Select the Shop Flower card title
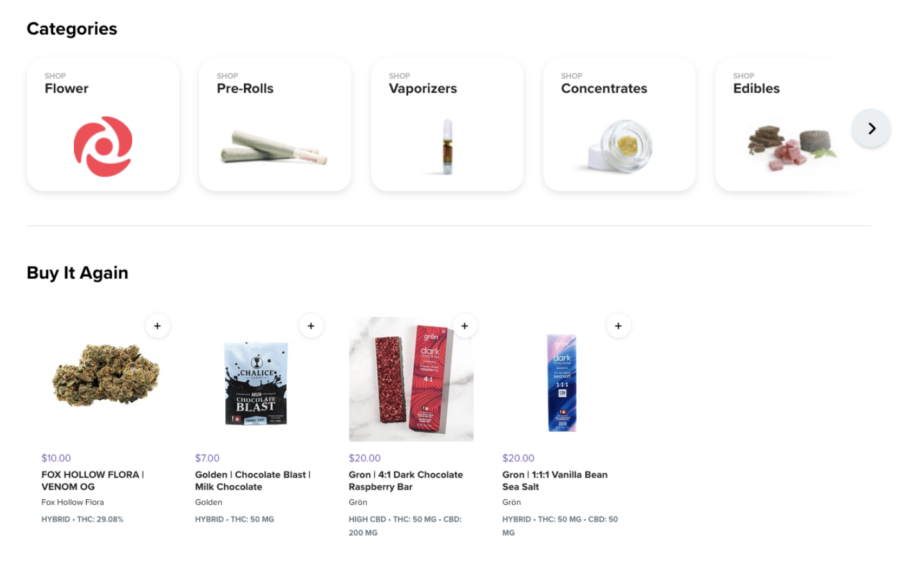924x566 pixels. (67, 89)
